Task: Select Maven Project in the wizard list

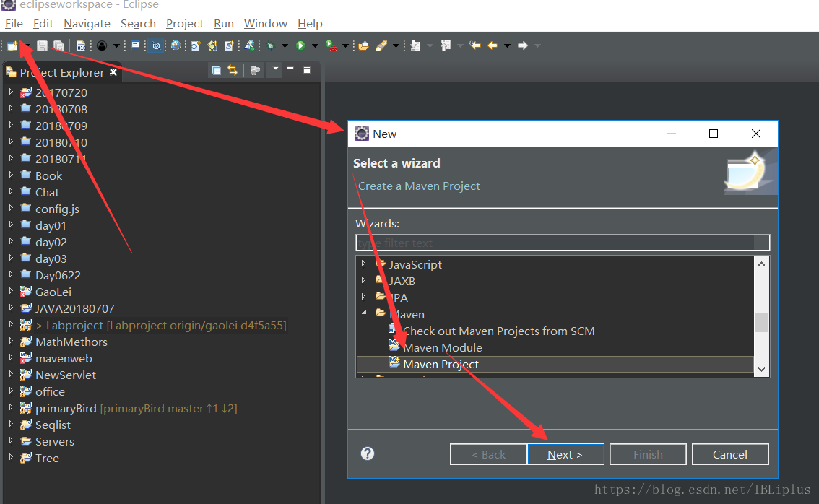Action: click(555, 364)
